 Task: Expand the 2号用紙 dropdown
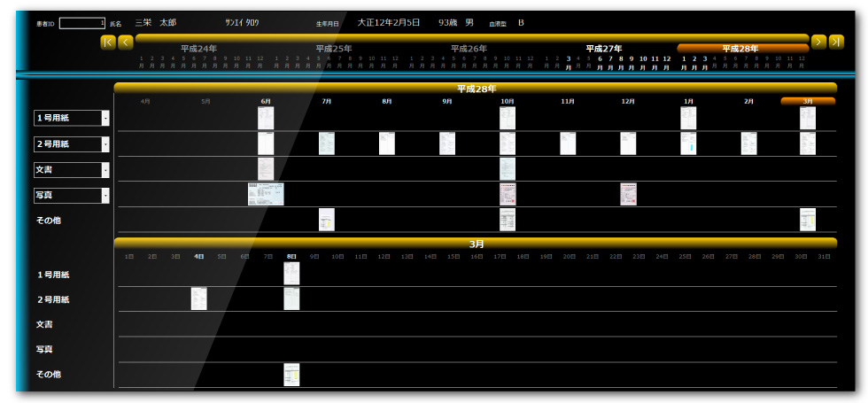coord(105,143)
